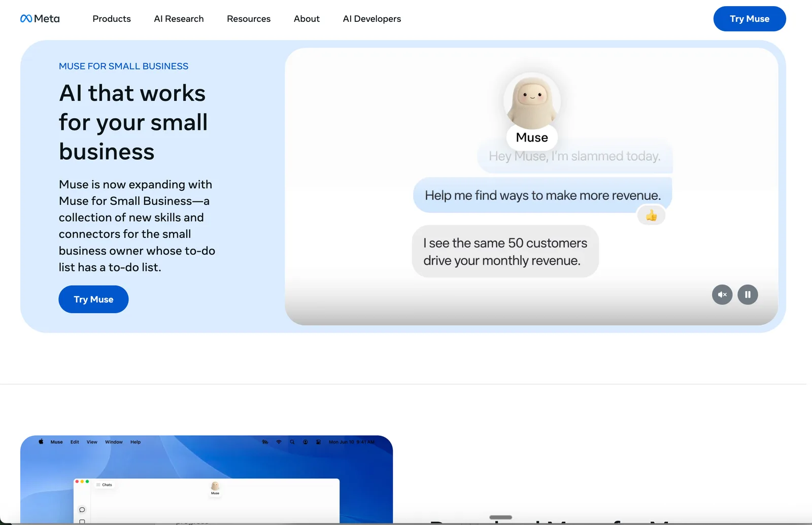Click the Apple logo in the Mac desktop preview
This screenshot has height=525, width=812.
coord(41,442)
